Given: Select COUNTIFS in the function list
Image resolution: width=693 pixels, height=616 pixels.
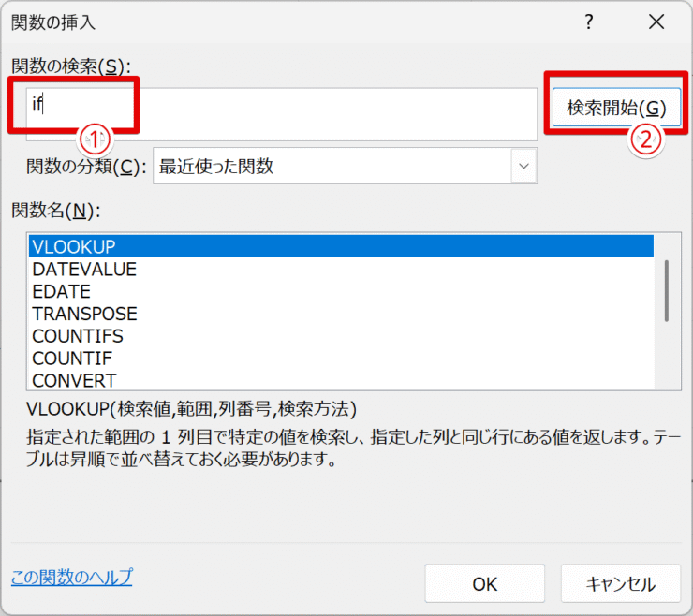Looking at the screenshot, I should tap(341, 336).
